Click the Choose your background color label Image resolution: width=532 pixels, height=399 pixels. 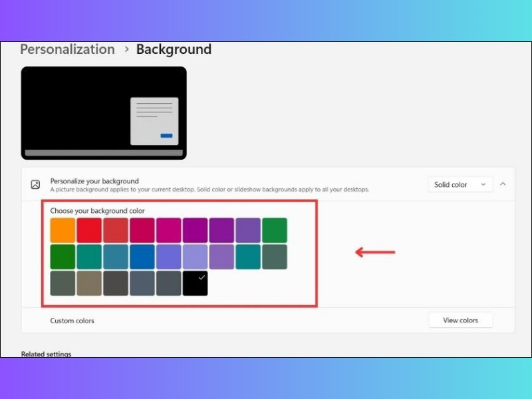tap(97, 211)
